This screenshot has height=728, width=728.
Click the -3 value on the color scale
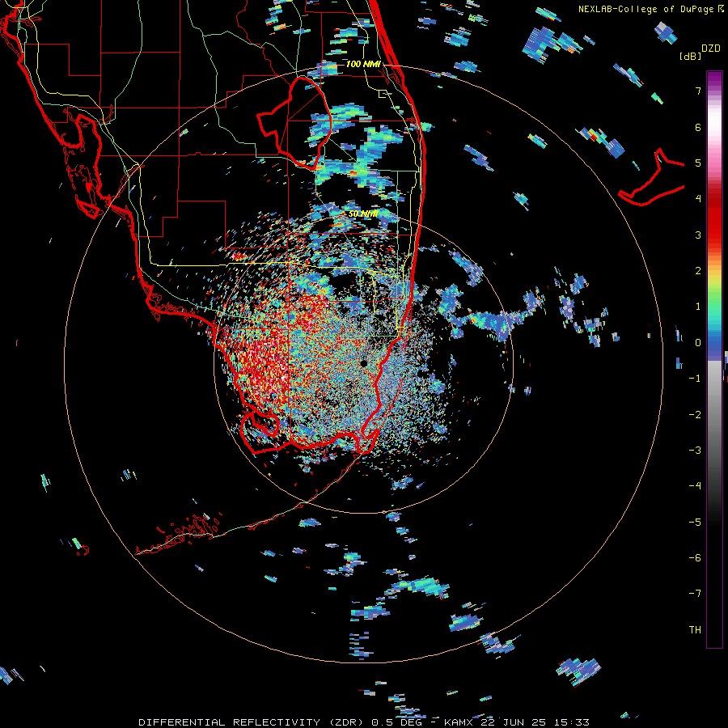[x=695, y=451]
